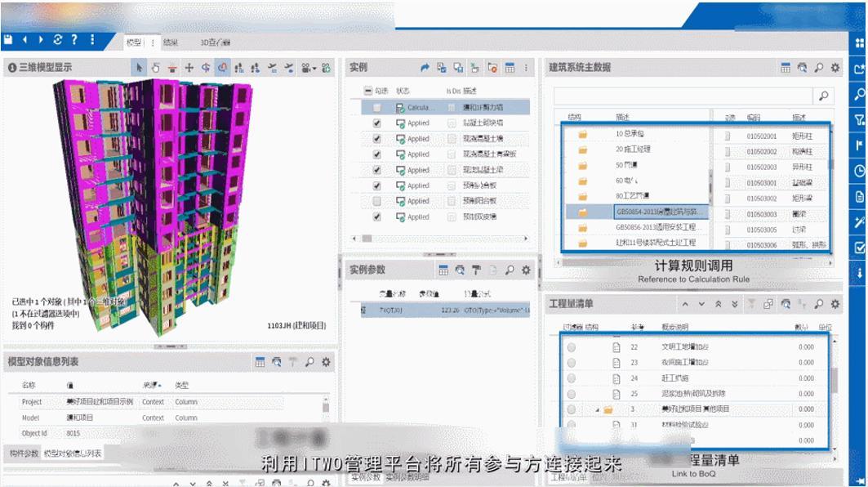Collapse tree arrow of BoQ folder row 3
Viewport: 868px width, 487px height.
click(597, 409)
